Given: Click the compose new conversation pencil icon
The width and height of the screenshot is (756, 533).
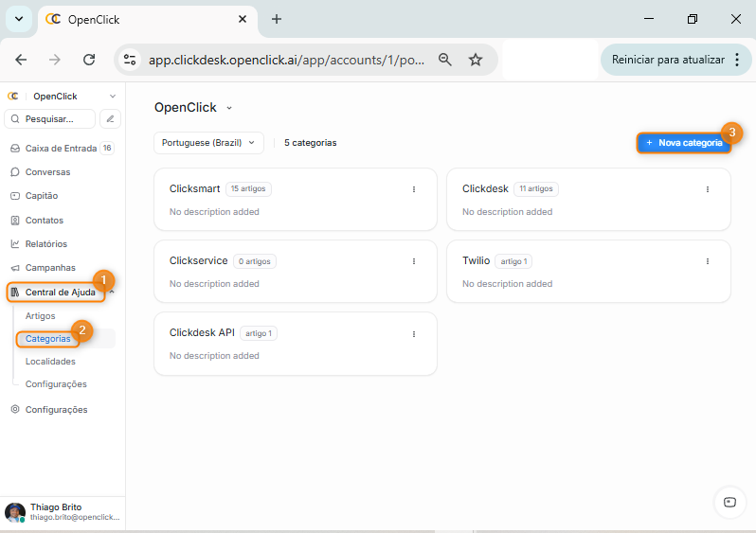Looking at the screenshot, I should click(x=110, y=119).
